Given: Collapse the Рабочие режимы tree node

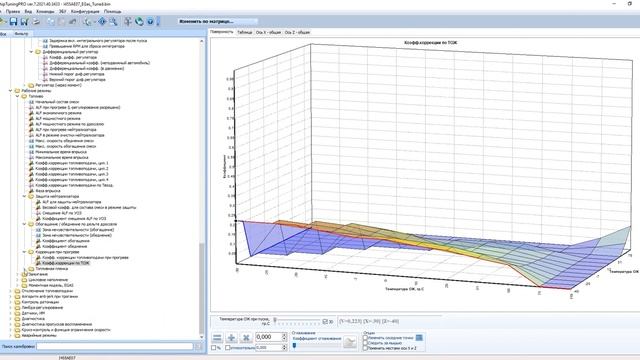Looking at the screenshot, I should pyautogui.click(x=11, y=91).
